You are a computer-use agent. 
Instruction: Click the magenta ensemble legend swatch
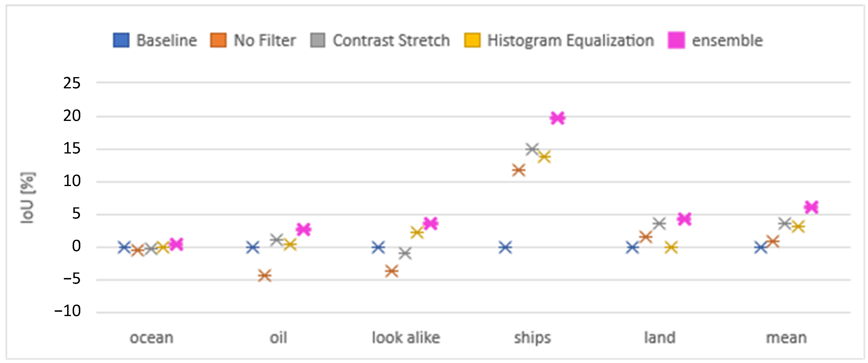(676, 40)
